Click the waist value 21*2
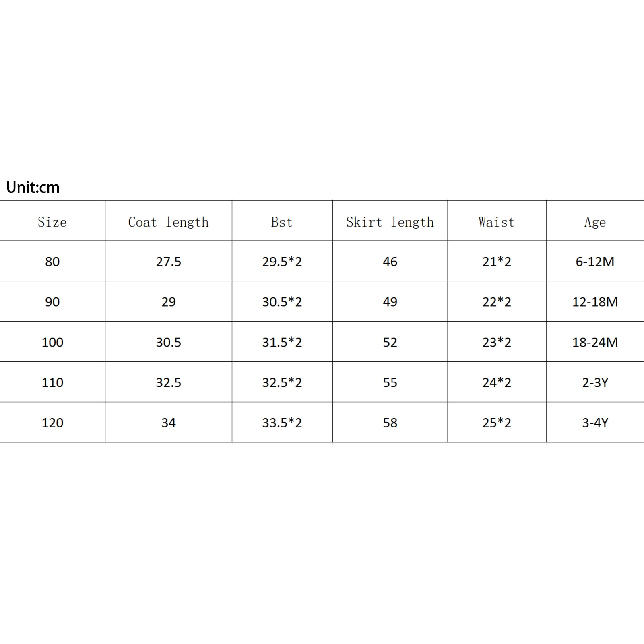644x644 pixels. point(497,262)
